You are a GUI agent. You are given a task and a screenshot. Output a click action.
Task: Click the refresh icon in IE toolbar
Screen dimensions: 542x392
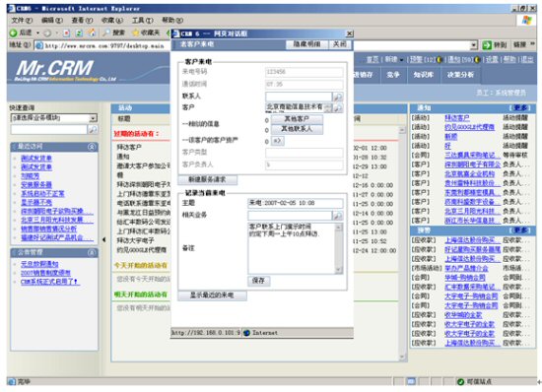79,33
